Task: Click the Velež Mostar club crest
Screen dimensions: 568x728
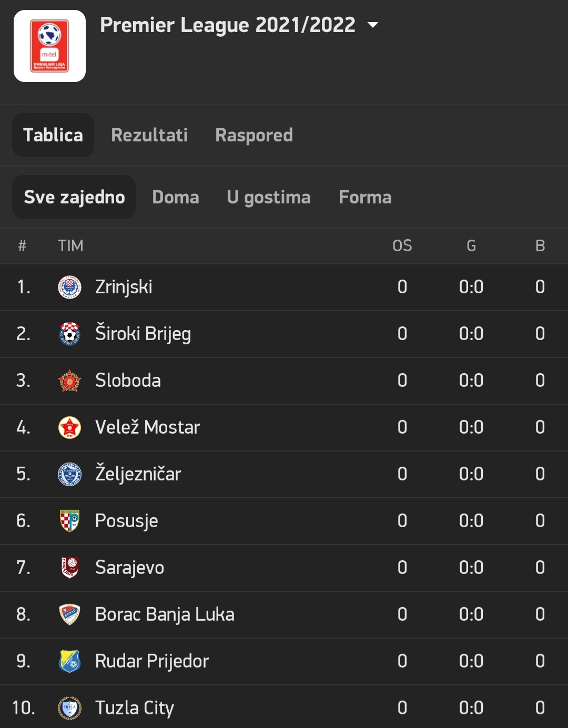Action: pos(69,427)
